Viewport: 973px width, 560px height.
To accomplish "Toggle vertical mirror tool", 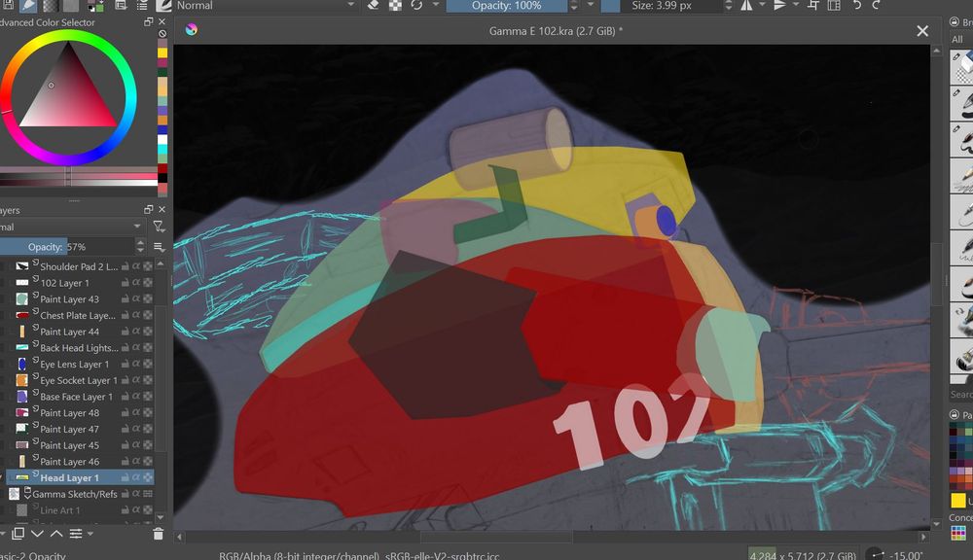I will click(780, 6).
